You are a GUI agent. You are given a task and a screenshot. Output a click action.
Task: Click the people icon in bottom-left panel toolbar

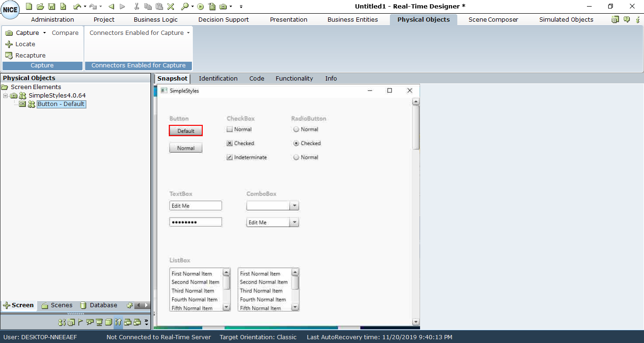[x=62, y=322]
